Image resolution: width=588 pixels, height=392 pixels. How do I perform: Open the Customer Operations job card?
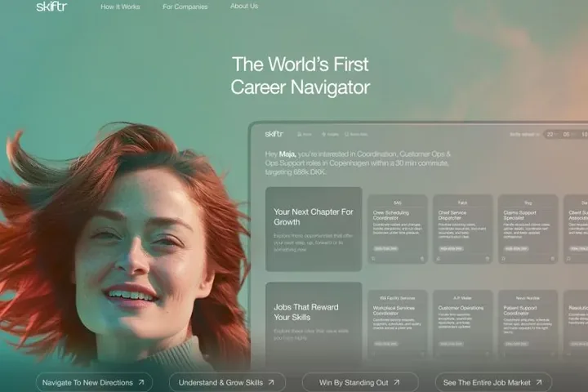[x=463, y=323]
